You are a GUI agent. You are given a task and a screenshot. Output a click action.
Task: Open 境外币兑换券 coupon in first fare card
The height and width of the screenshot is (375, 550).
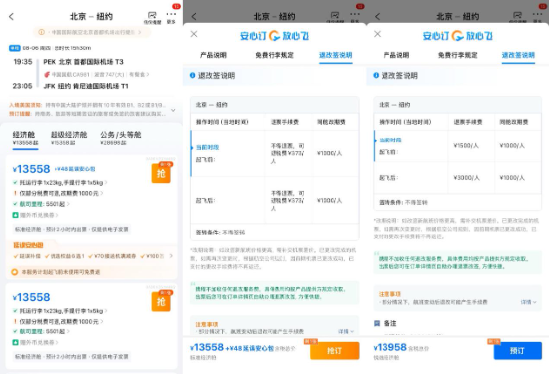coord(35,215)
